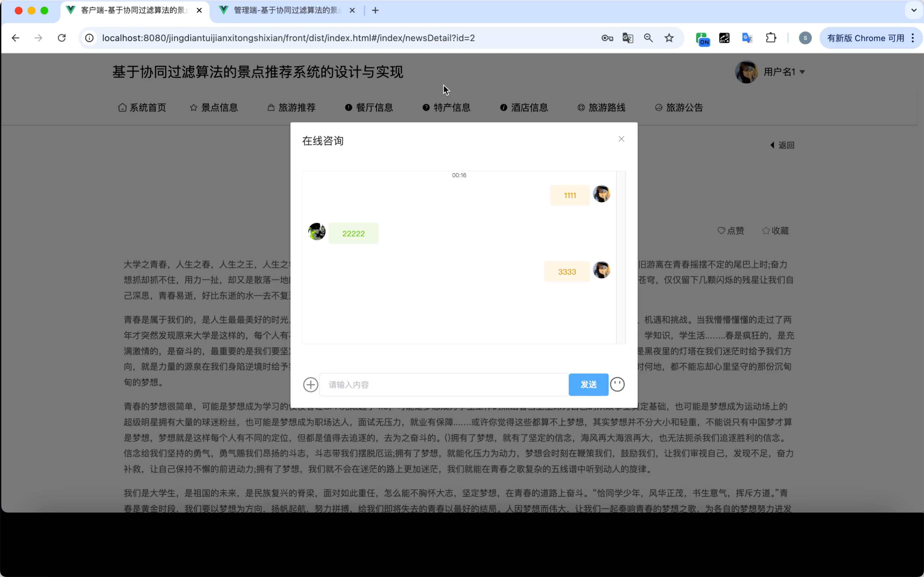View site information icon in address bar

pos(89,38)
